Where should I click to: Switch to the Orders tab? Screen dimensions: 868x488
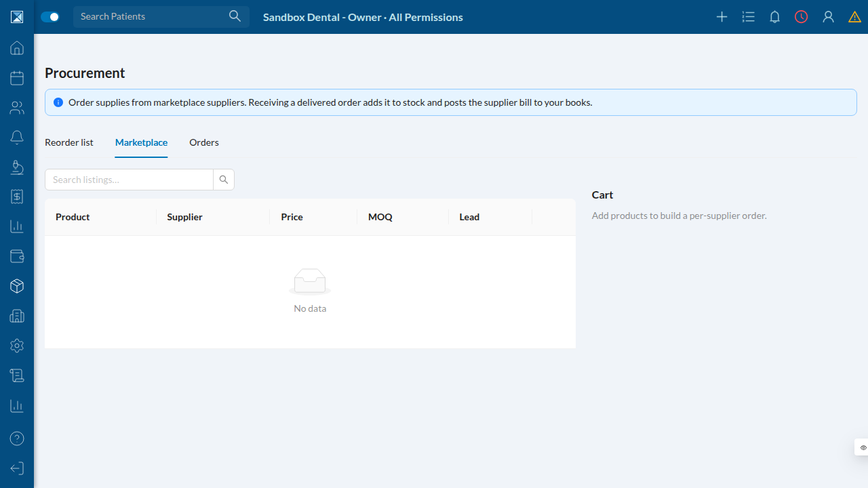point(204,142)
